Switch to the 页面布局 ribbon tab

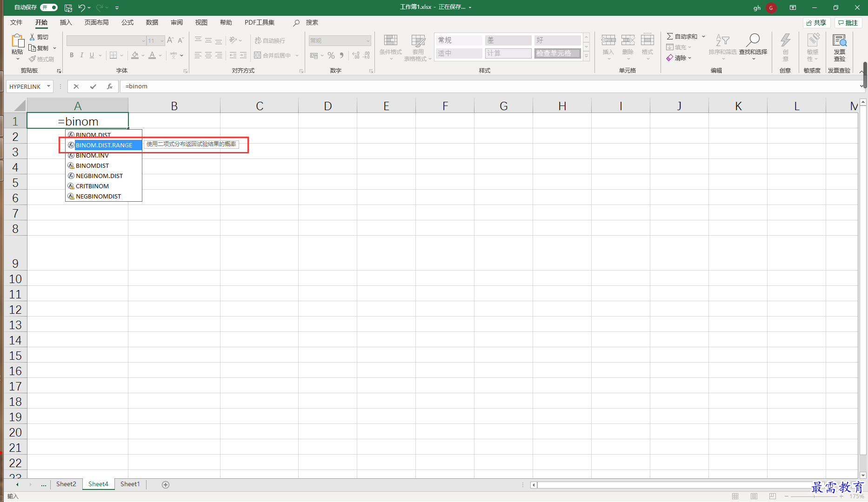click(96, 22)
